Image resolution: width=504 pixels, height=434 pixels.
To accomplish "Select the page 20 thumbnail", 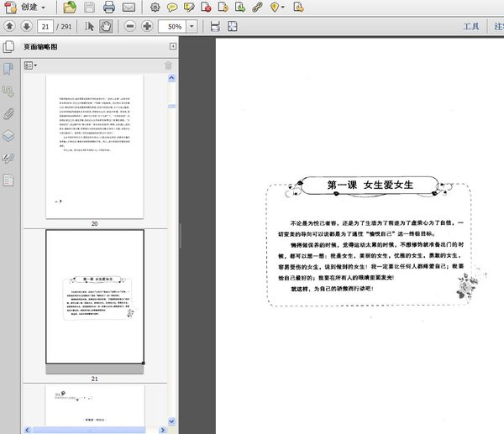I will pos(94,145).
